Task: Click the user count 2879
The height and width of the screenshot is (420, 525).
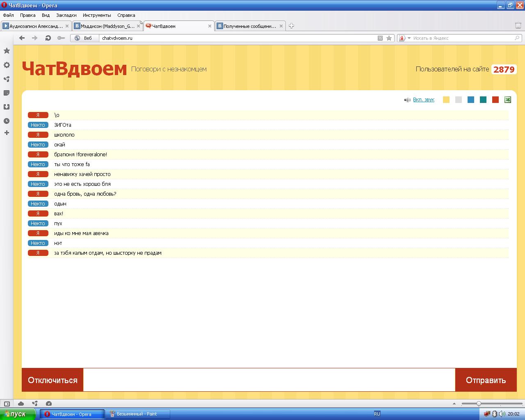Action: (504, 69)
